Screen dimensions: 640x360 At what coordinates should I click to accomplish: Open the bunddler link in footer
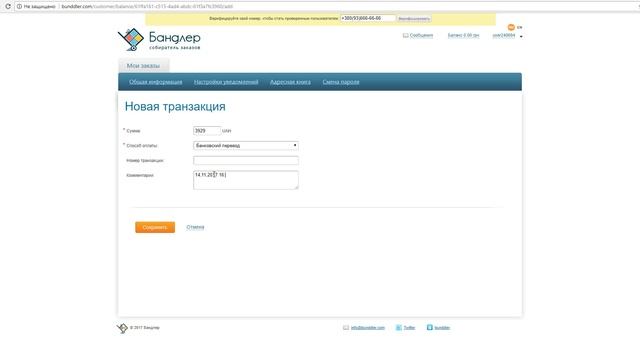[442, 328]
